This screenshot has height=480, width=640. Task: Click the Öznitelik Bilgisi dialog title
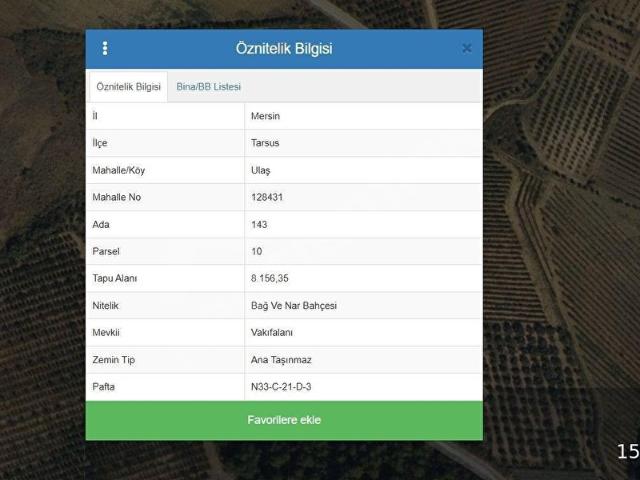tap(284, 49)
